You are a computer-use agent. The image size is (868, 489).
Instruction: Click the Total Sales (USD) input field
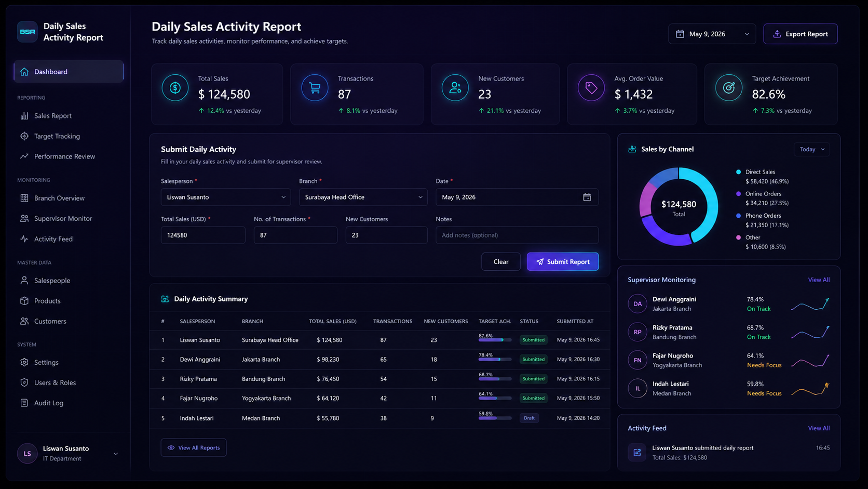[203, 235]
